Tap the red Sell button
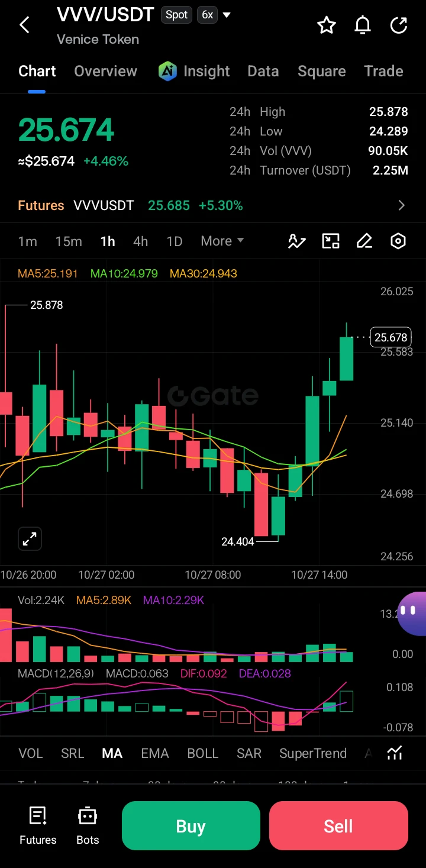The image size is (426, 868). (338, 826)
